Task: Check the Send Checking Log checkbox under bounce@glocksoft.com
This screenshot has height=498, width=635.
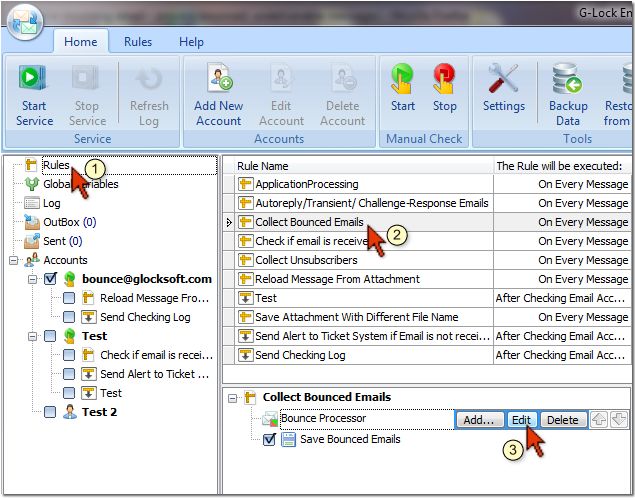Action: point(69,317)
